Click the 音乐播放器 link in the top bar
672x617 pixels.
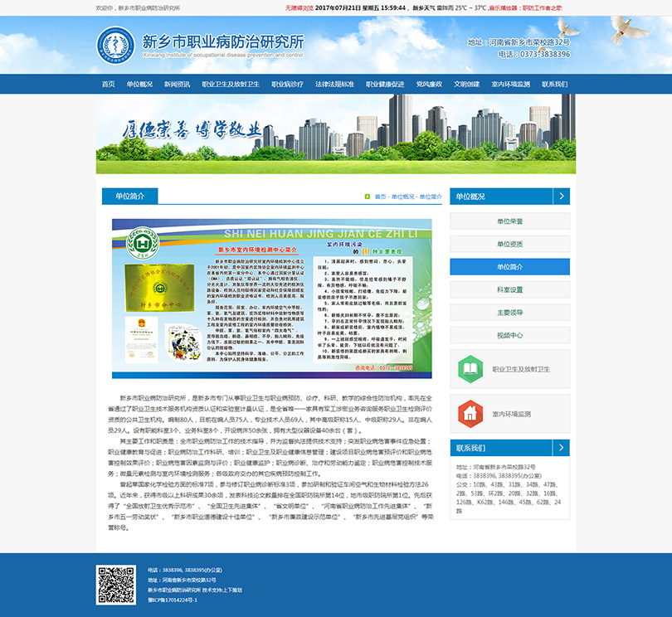coord(504,7)
